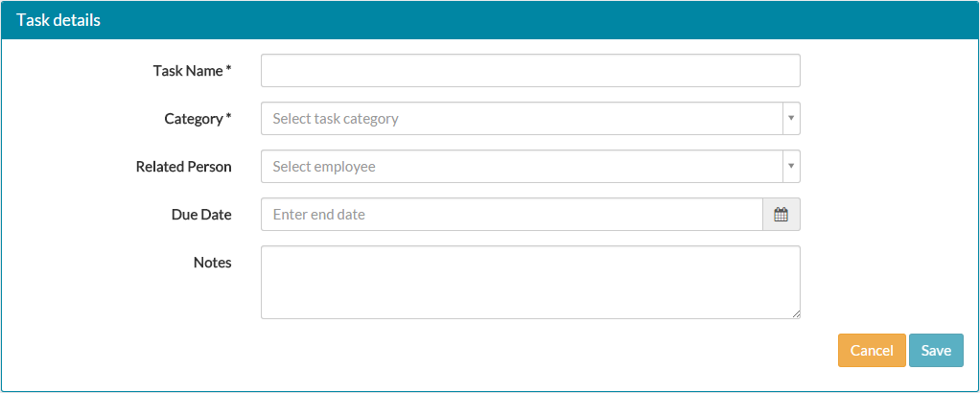The image size is (980, 393).
Task: Open the 'Select task category' combo box
Action: [522, 119]
